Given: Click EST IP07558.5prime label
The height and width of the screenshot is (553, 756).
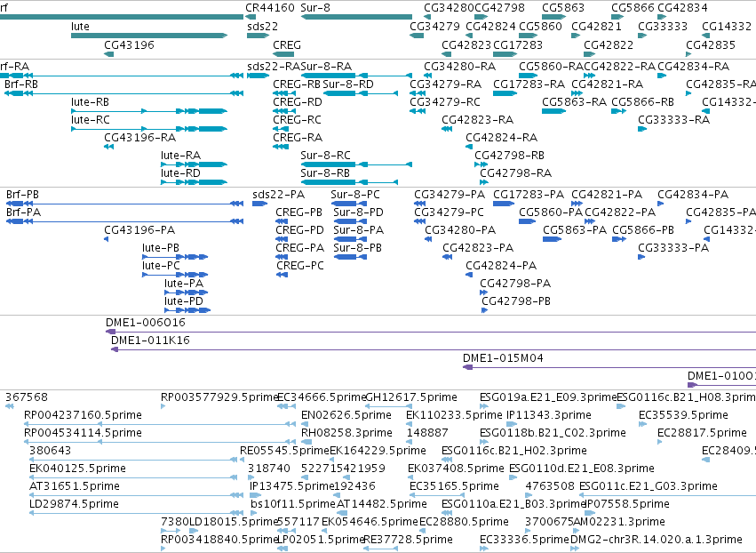Looking at the screenshot, I should 627,504.
